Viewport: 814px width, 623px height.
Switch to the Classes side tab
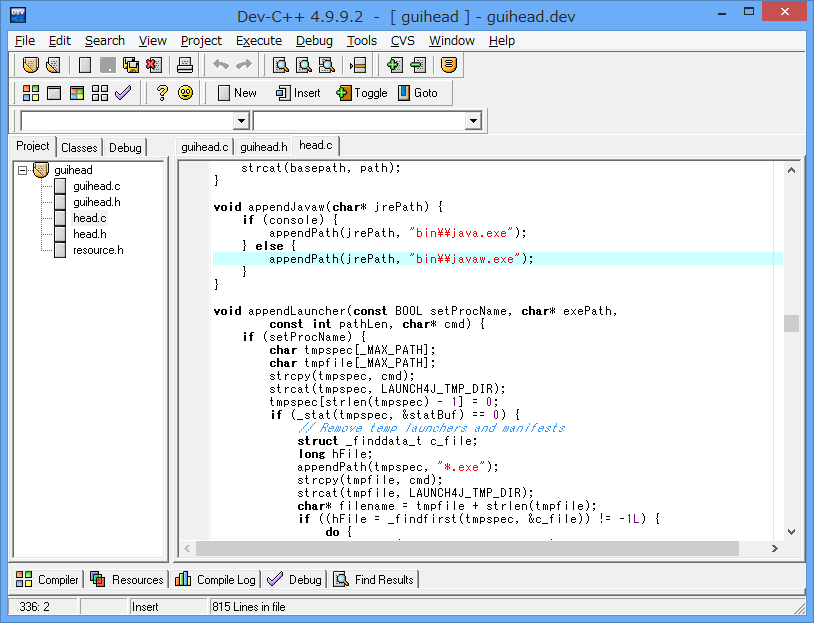pos(79,147)
